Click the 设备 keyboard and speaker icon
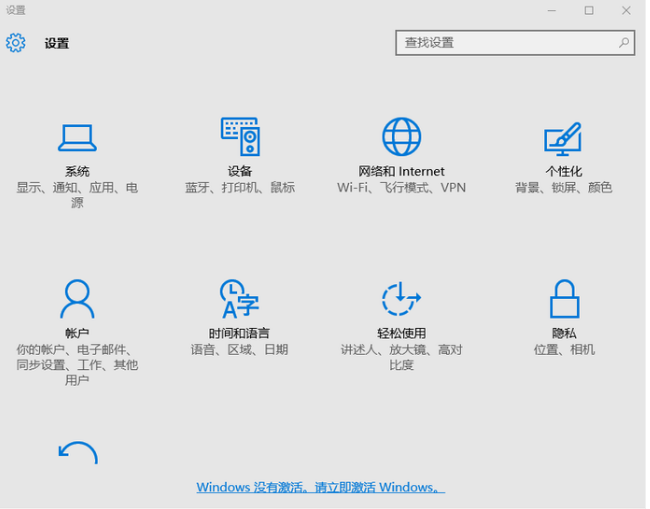 click(x=240, y=136)
